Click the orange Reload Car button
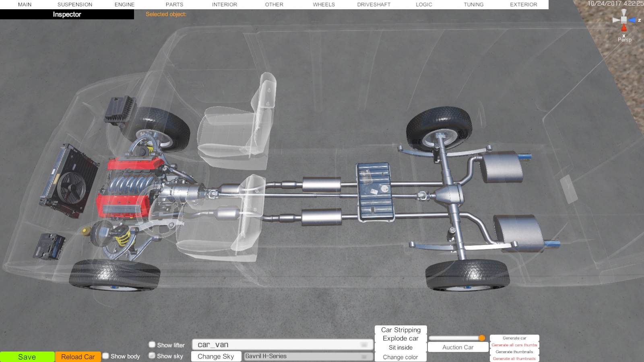 [78, 357]
